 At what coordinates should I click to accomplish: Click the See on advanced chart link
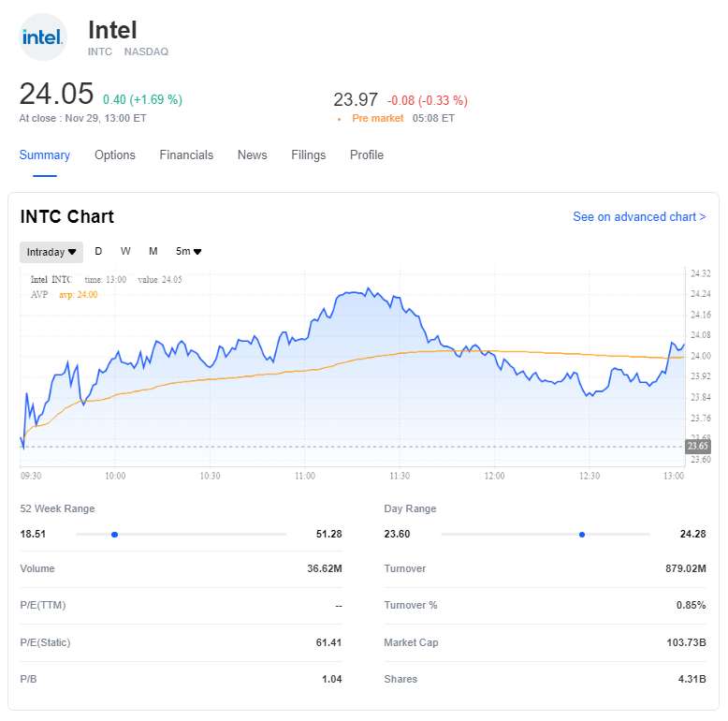[x=639, y=217]
